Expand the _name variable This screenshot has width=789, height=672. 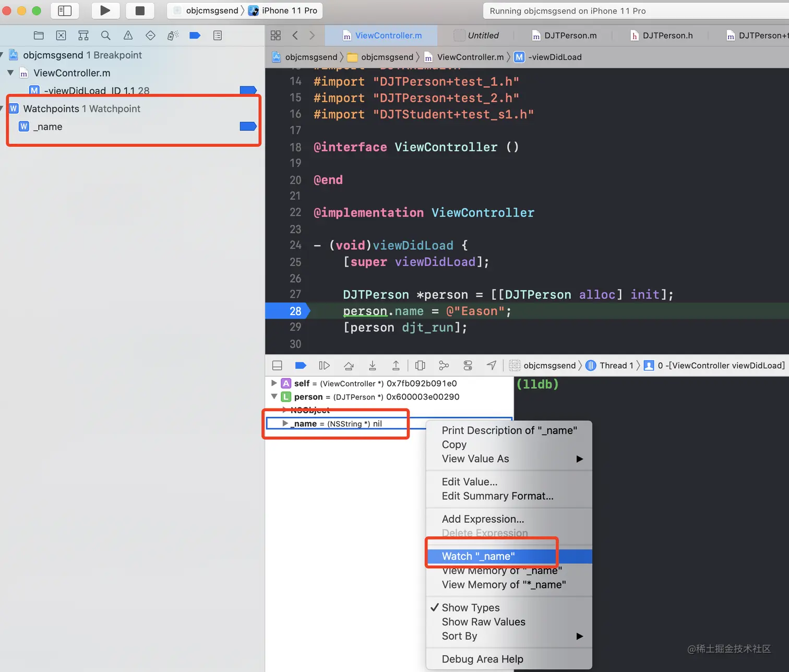pyautogui.click(x=285, y=423)
